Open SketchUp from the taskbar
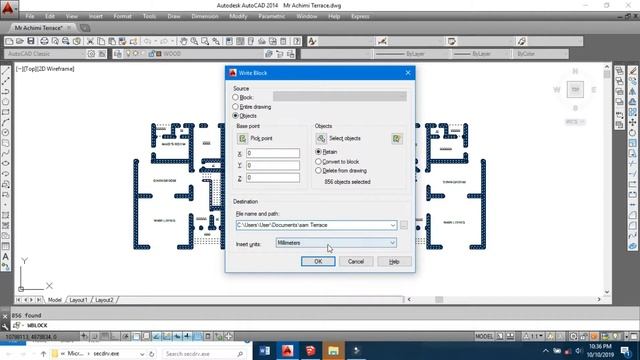 pos(311,351)
